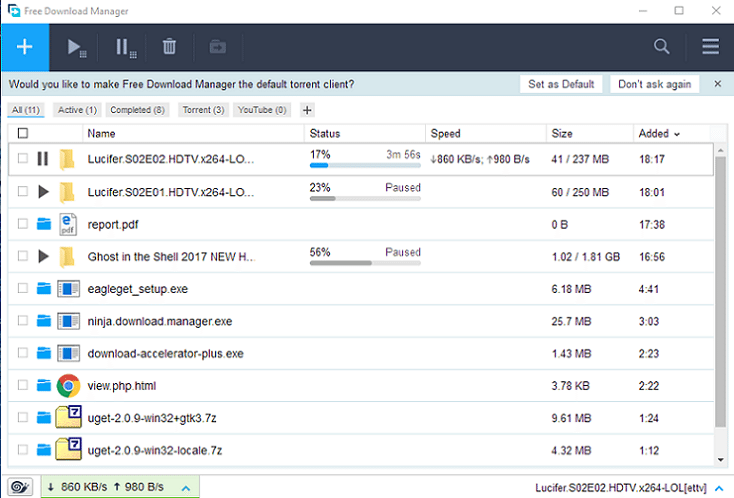Open folder for view.php.html
This screenshot has height=498, width=734.
[x=44, y=385]
